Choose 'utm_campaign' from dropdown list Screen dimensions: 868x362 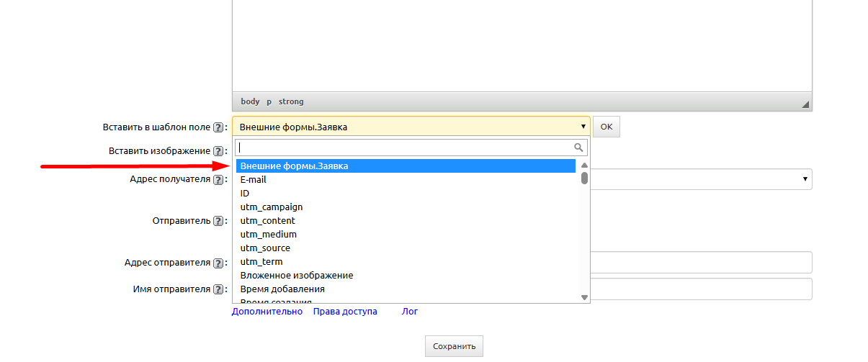[406, 207]
